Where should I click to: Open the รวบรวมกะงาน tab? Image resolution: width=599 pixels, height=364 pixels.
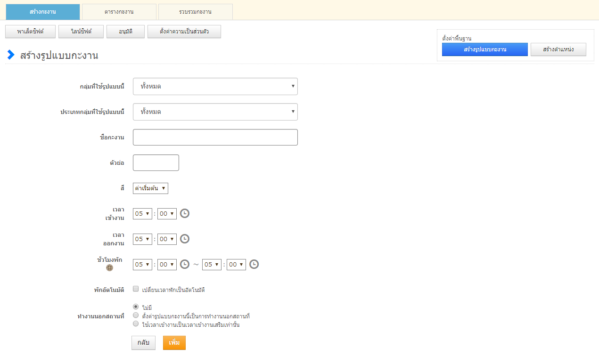tap(195, 11)
